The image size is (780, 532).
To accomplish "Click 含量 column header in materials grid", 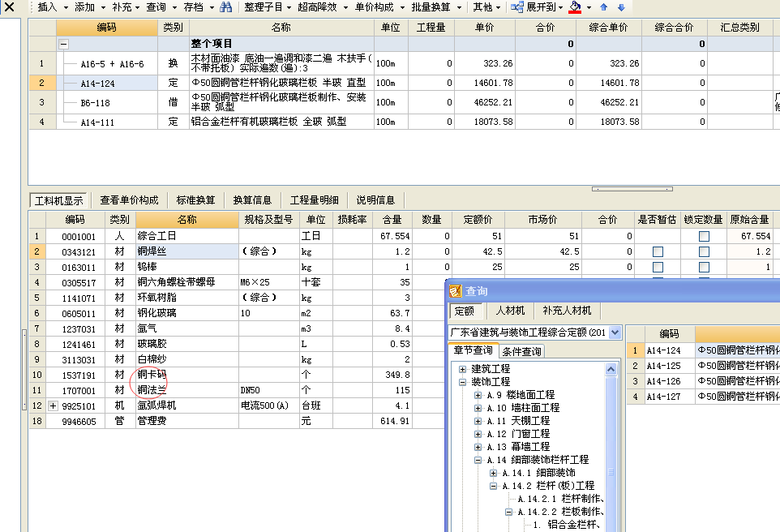I will [392, 220].
